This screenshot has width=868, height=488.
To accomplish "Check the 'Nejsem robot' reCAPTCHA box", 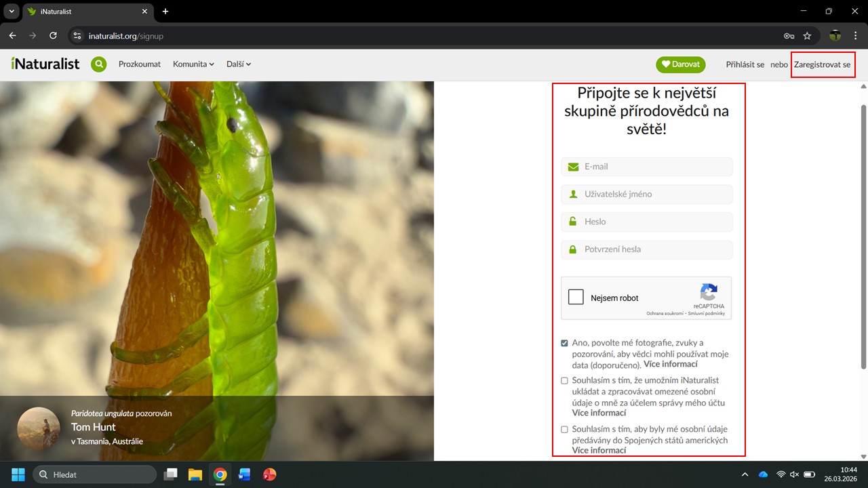I will tap(576, 298).
